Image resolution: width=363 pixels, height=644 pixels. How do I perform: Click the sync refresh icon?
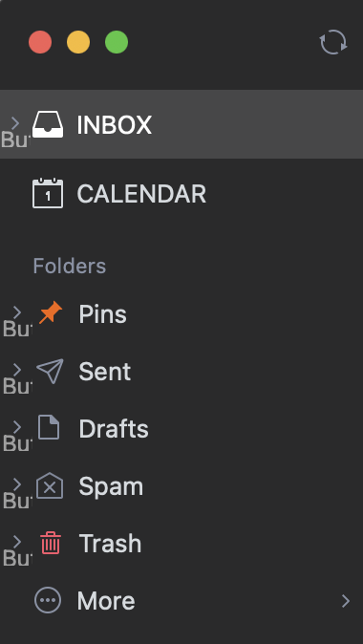point(333,42)
